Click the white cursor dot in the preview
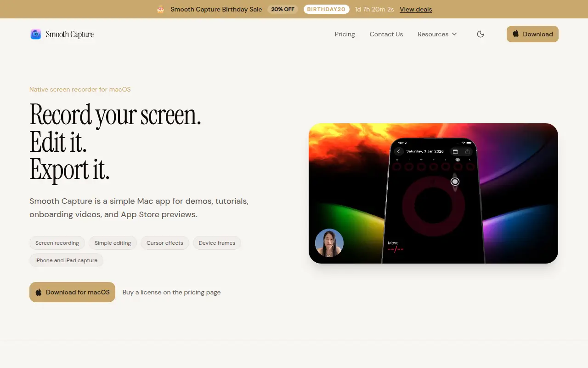The height and width of the screenshot is (368, 588). 455,182
